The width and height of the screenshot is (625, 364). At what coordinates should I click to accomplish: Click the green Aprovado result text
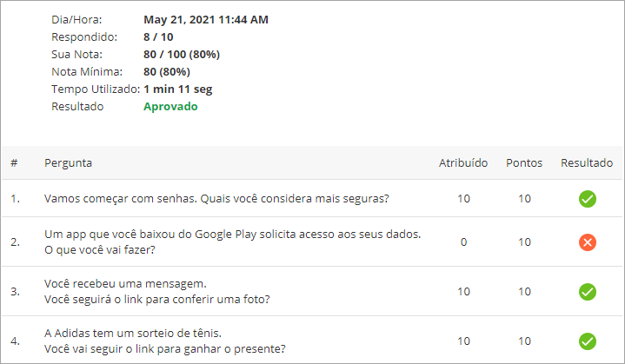170,107
